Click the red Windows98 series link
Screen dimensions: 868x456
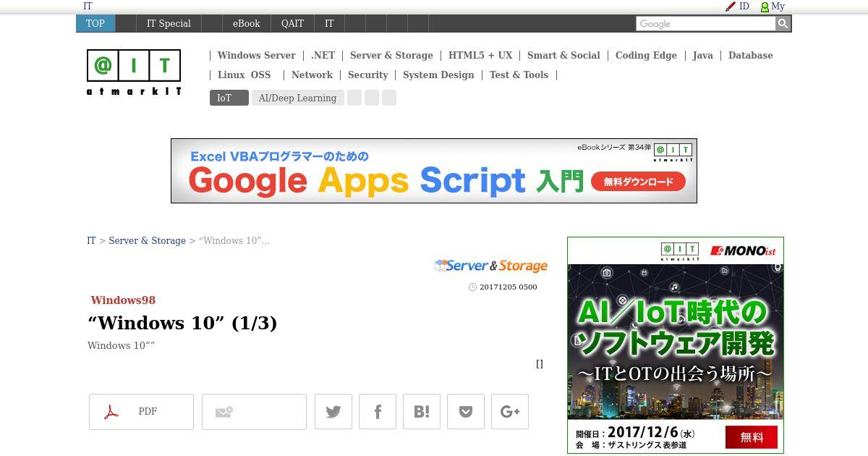click(x=123, y=300)
